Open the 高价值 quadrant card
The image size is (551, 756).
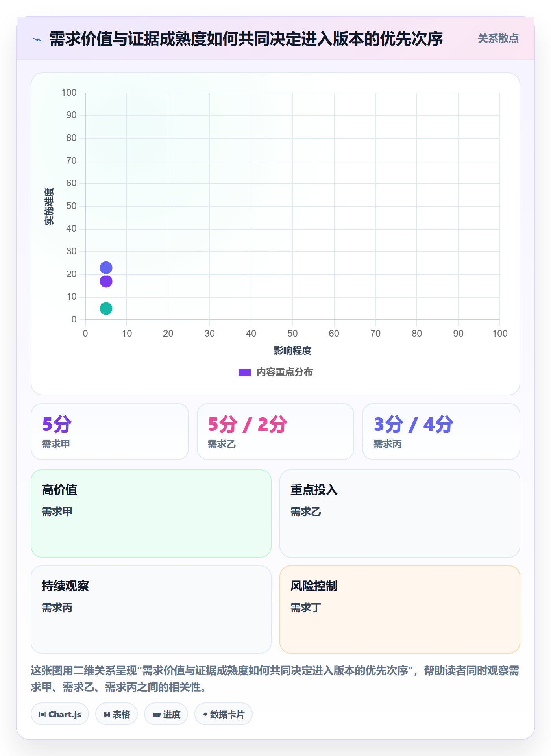(151, 513)
